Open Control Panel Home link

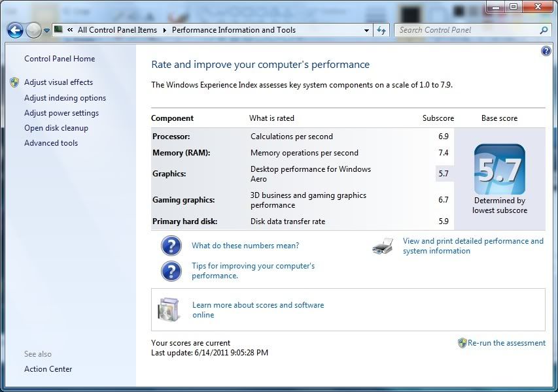point(60,59)
